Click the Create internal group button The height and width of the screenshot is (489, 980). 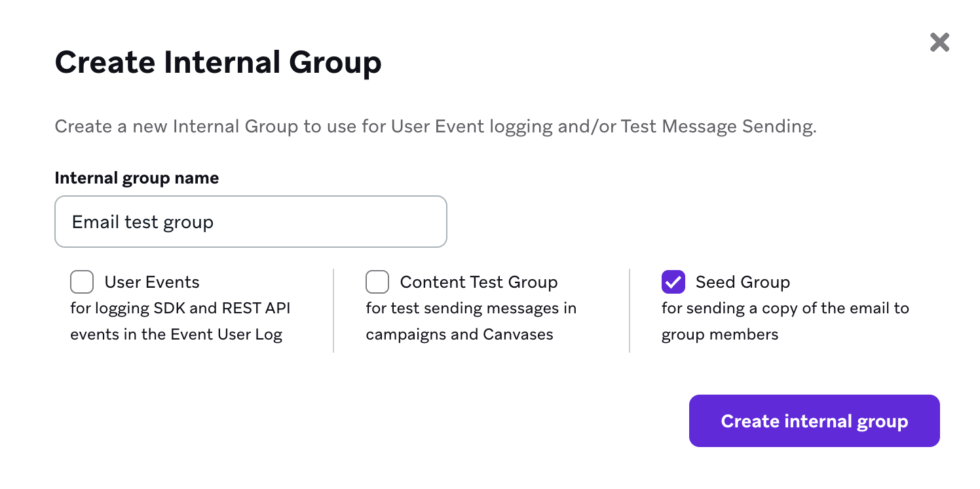point(814,421)
